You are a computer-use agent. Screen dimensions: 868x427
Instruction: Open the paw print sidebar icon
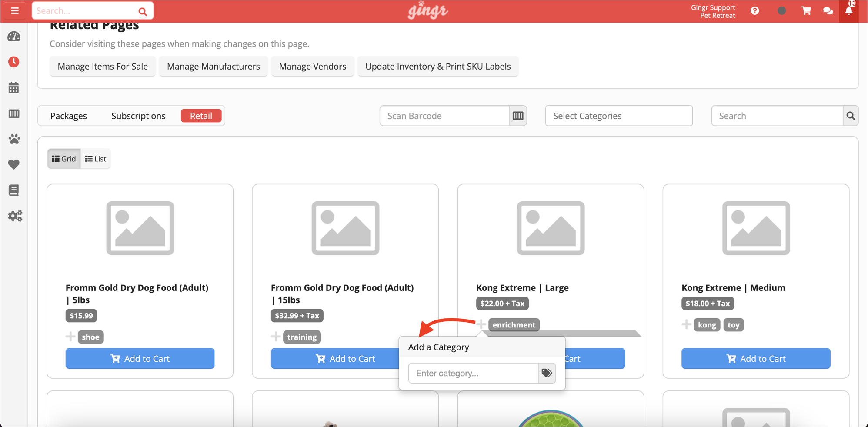[x=14, y=139]
